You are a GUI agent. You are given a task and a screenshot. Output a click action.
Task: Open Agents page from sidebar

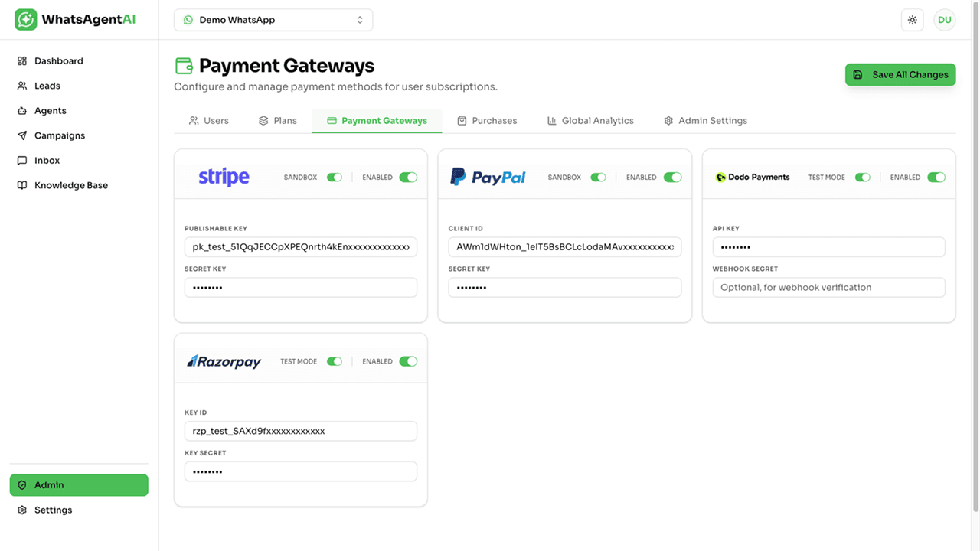tap(79, 111)
